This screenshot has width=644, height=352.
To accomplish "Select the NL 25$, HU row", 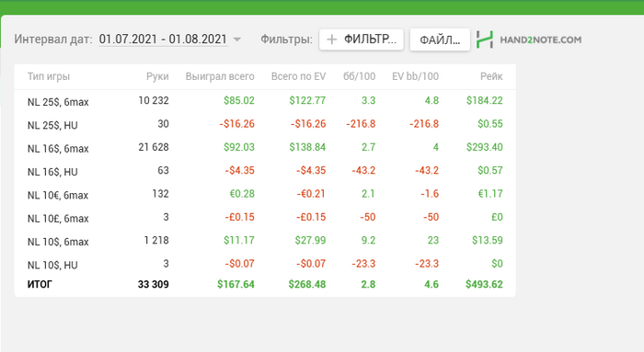I will (265, 124).
